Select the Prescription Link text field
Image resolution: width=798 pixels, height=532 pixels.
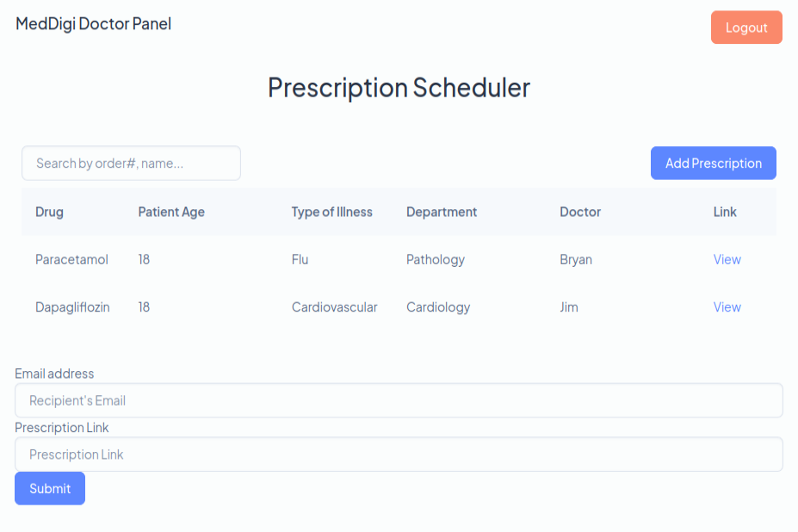click(x=399, y=455)
